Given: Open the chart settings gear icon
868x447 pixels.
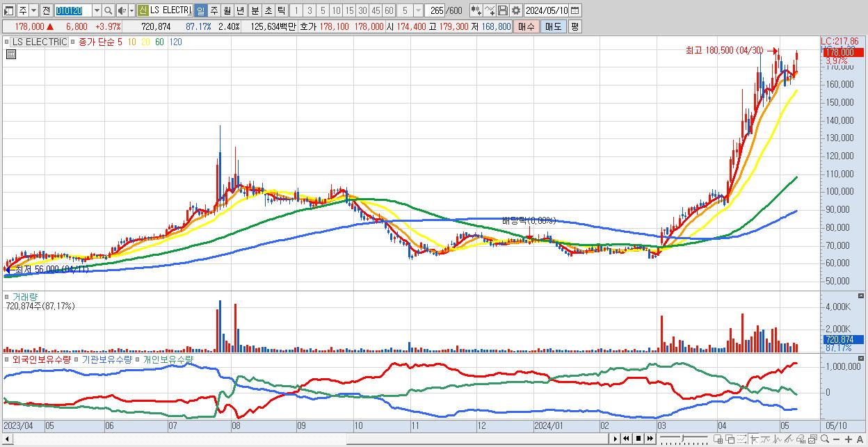Looking at the screenshot, I should tap(515, 10).
